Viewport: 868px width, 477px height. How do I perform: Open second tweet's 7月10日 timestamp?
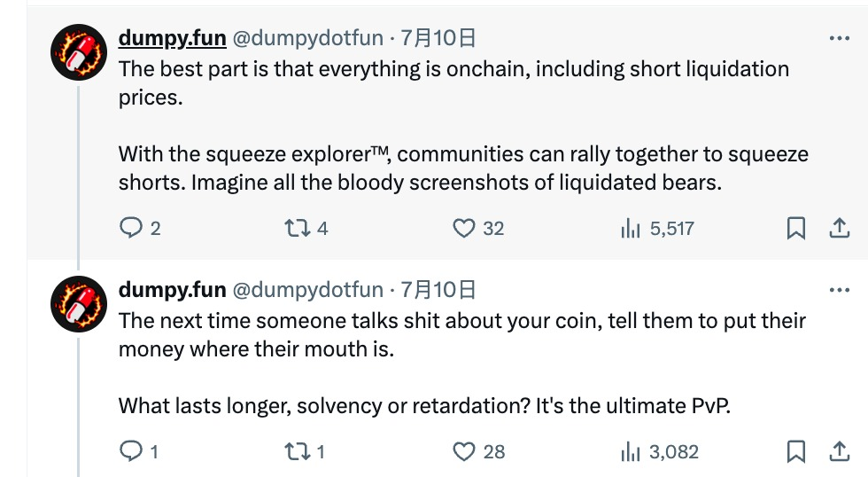coord(438,290)
